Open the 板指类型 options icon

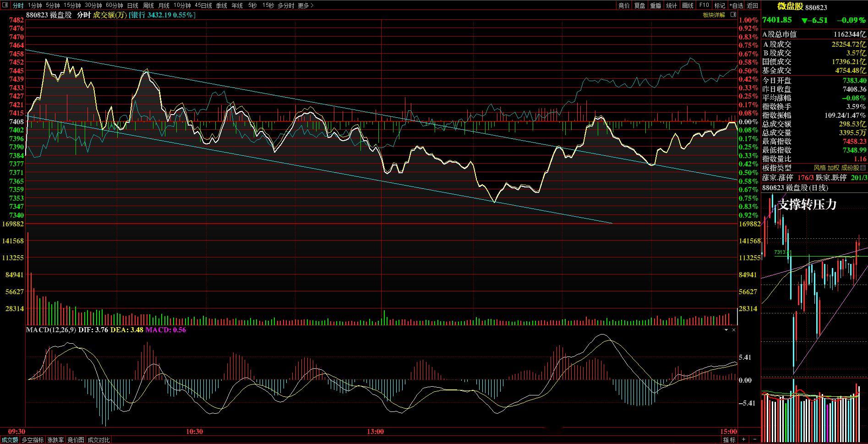[x=864, y=168]
